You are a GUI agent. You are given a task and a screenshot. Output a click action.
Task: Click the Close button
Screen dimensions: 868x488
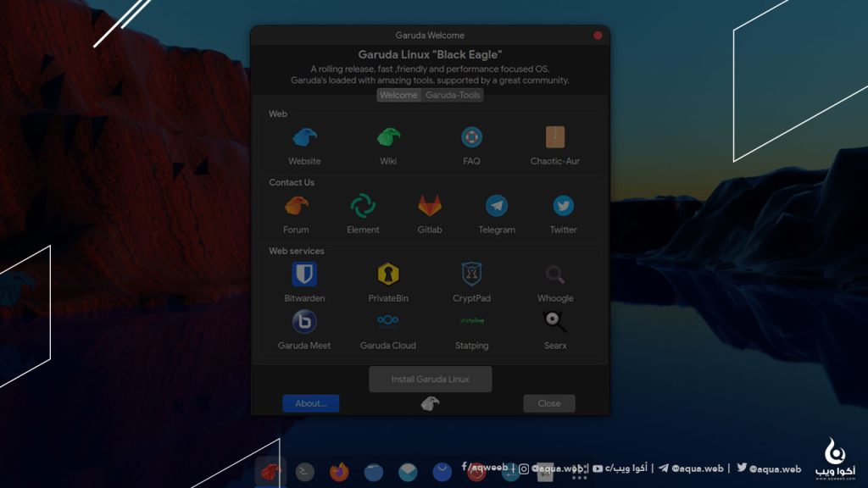(549, 403)
